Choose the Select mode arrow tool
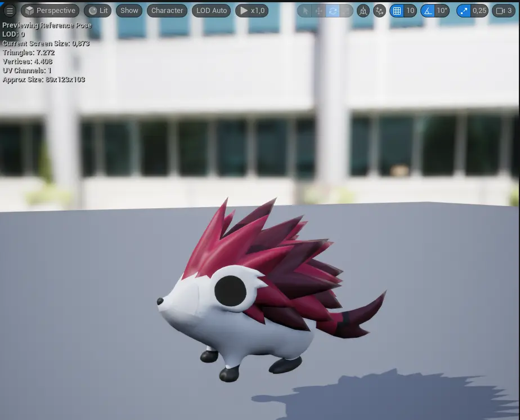 click(x=305, y=11)
